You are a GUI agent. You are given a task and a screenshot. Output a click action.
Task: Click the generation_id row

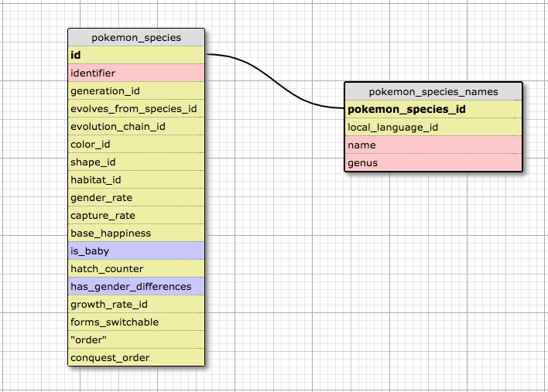[136, 90]
